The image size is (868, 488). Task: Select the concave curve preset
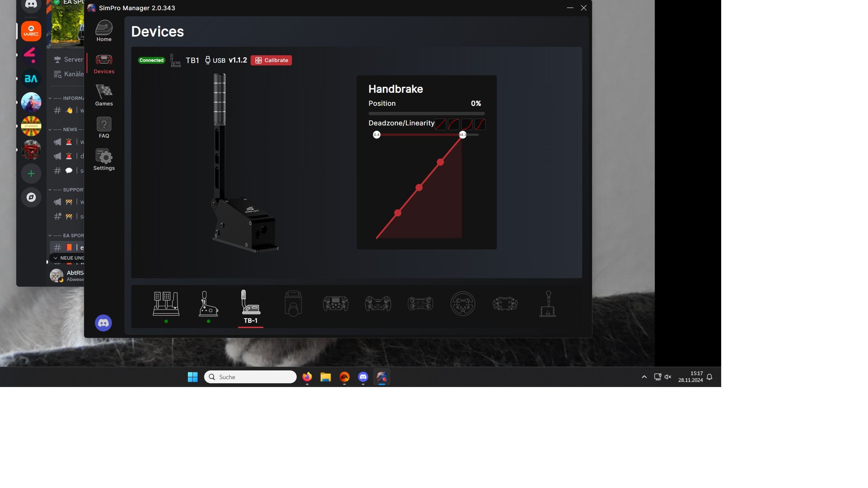[x=467, y=124]
